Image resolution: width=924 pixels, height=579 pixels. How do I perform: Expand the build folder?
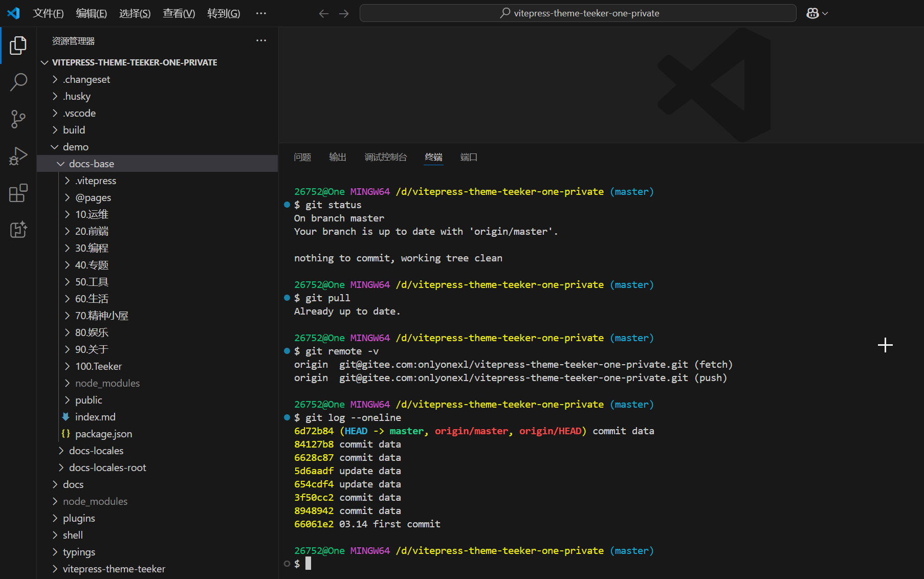(158, 130)
